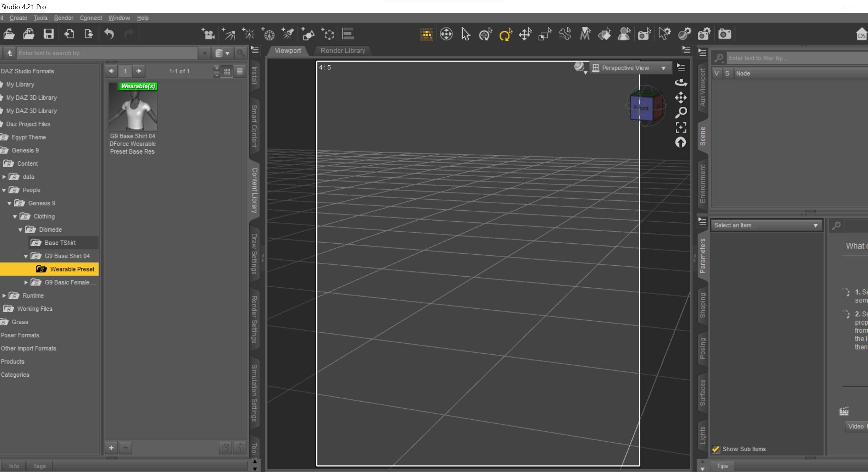The height and width of the screenshot is (472, 868).
Task: Open the Render menu
Action: coord(63,18)
